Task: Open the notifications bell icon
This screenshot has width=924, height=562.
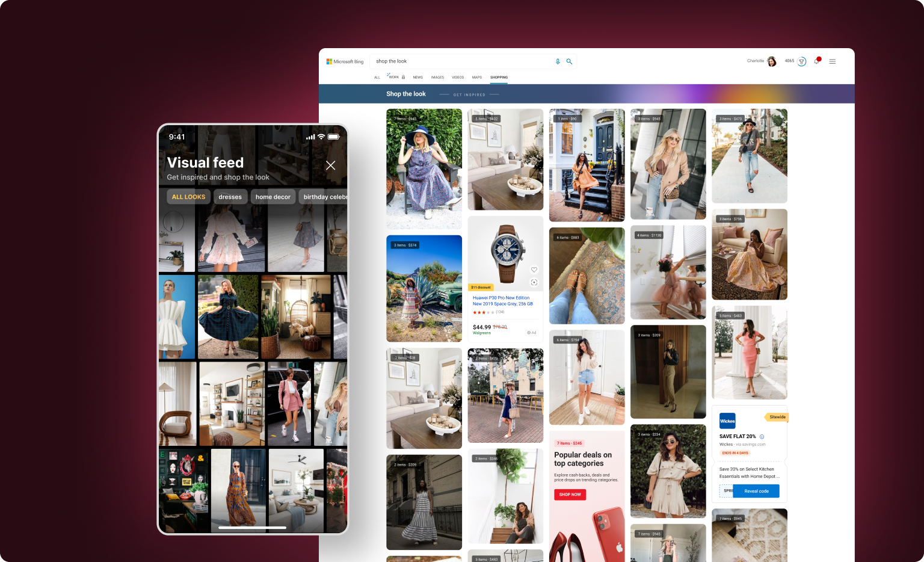Action: pyautogui.click(x=816, y=61)
